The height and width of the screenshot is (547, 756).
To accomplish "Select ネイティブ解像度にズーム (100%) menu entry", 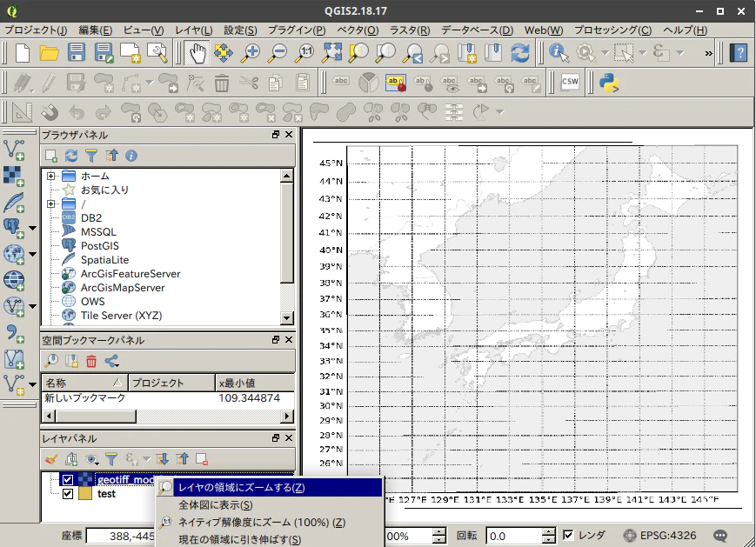I will [x=270, y=522].
